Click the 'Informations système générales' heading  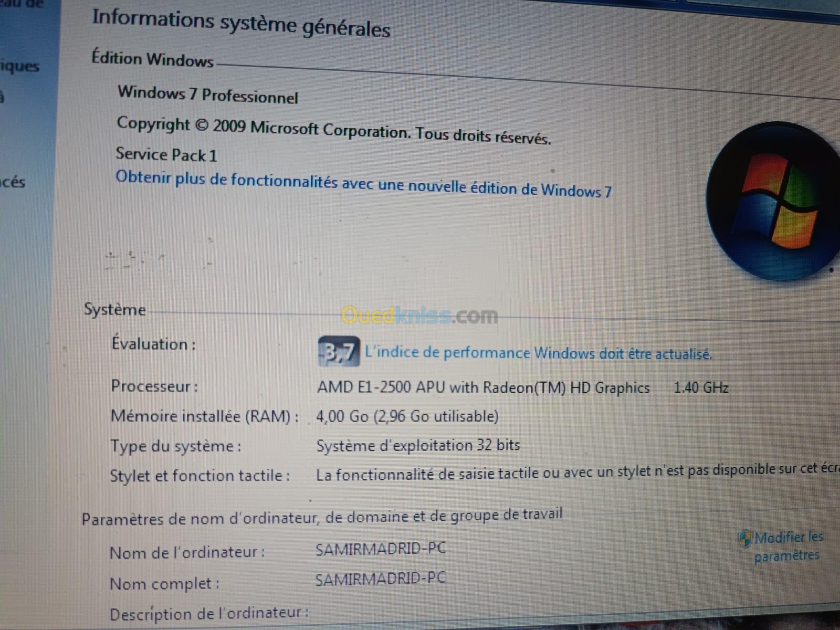[x=241, y=24]
